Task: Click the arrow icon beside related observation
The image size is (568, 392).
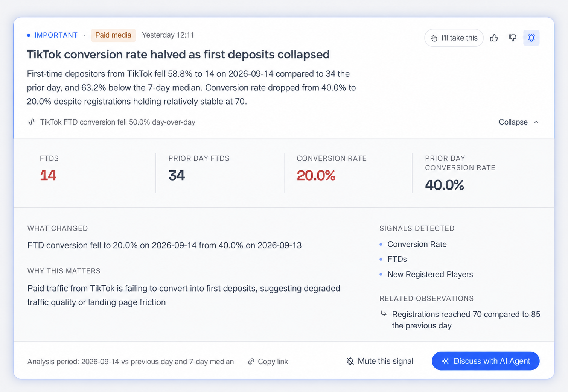Action: [384, 313]
